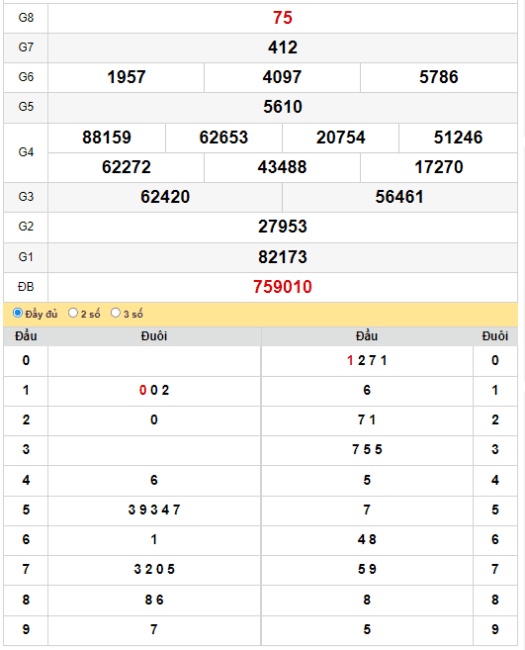
Task: Click the G4 number 43488
Action: (282, 167)
